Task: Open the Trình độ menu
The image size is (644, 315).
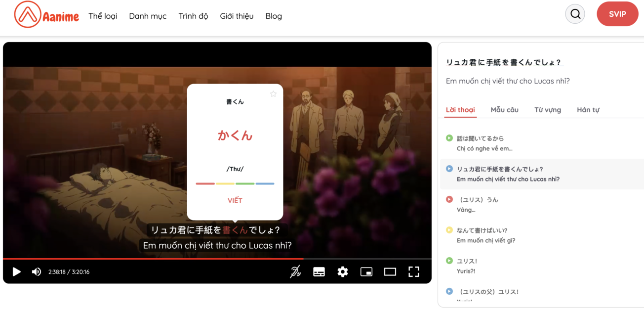Action: click(193, 16)
